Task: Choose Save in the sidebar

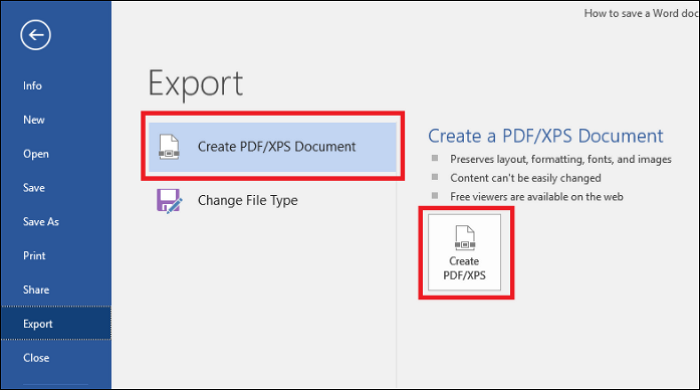Action: (34, 188)
